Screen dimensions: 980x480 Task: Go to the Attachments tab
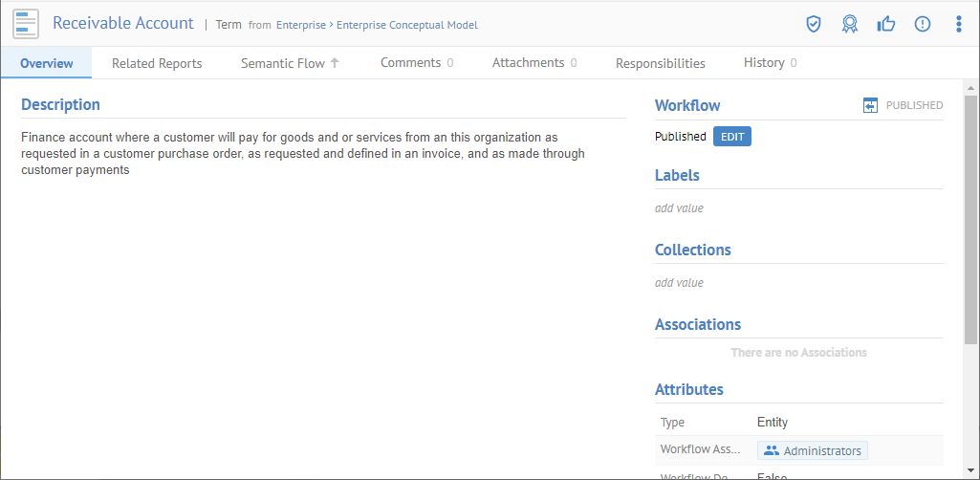(534, 63)
